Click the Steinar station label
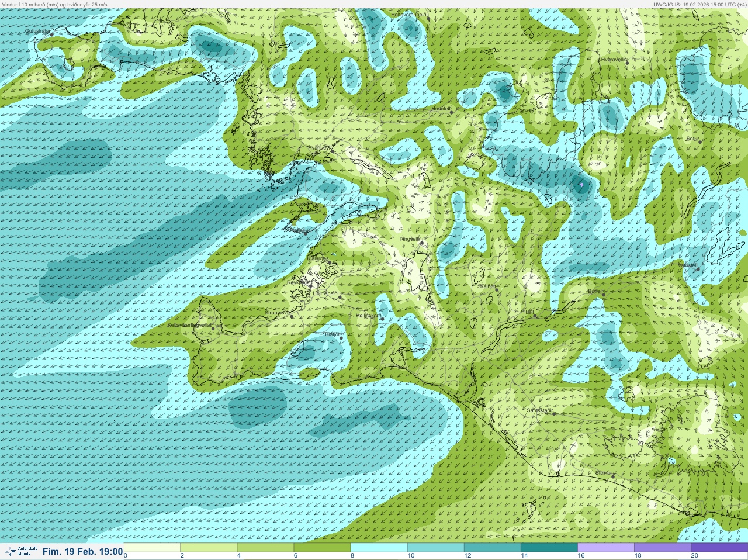748x560 pixels. [x=604, y=472]
